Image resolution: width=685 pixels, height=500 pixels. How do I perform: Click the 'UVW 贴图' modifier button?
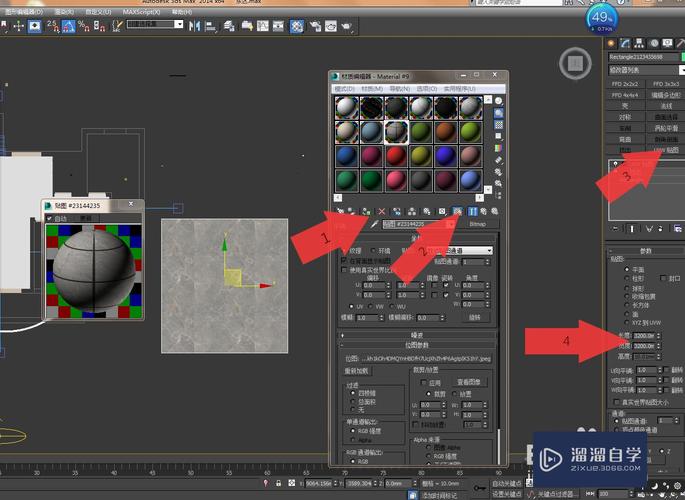[x=665, y=149]
